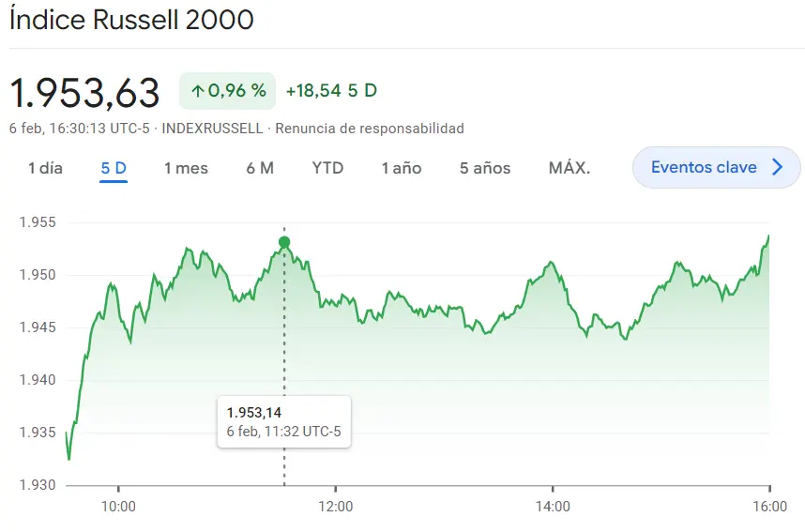Select the 1 día time range tab
The image size is (805, 532).
(x=45, y=168)
